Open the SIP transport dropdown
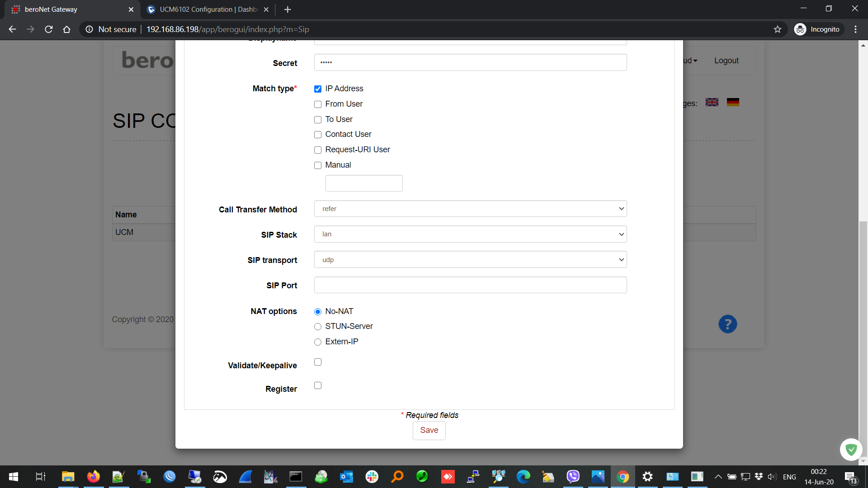 [470, 260]
